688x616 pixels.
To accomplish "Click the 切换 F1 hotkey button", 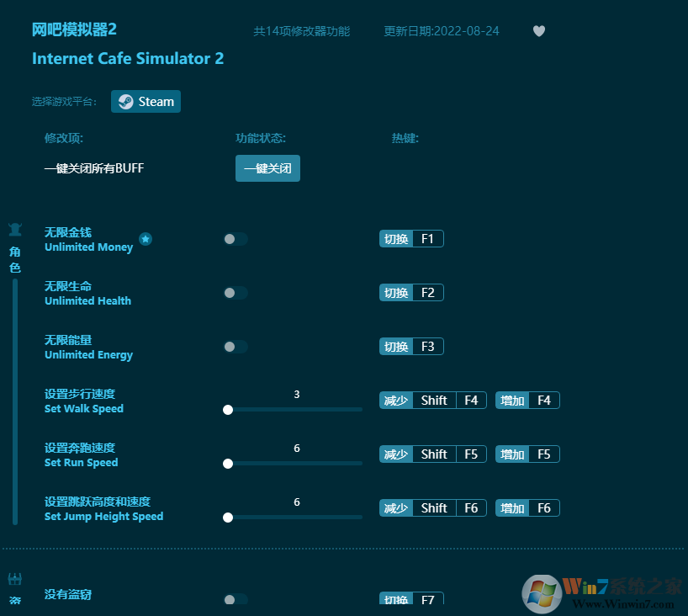I will coord(411,239).
